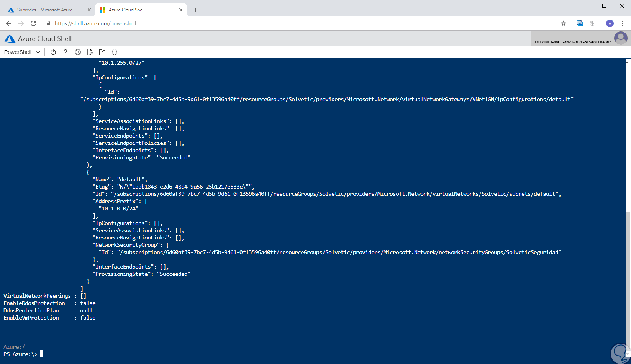Screen dimensions: 631x364
Task: Open the Azure account avatar menu
Action: [621, 38]
